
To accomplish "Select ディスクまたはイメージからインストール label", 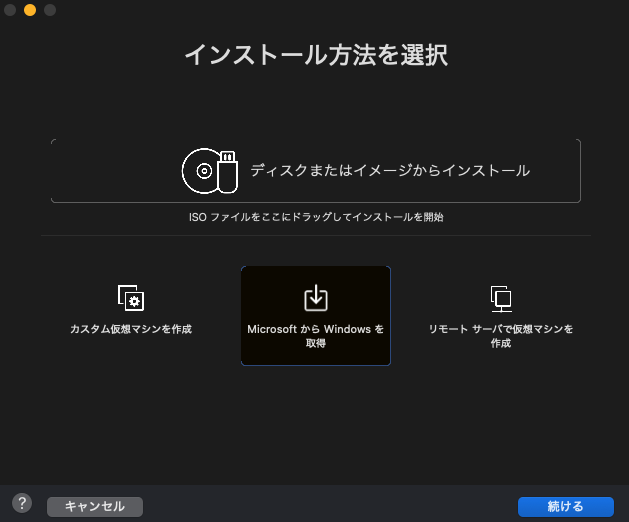I will point(390,171).
